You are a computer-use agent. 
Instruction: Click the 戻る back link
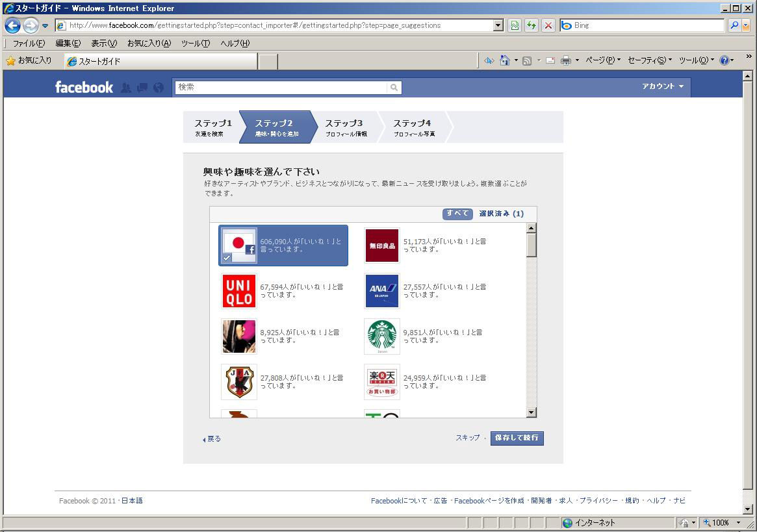coord(212,439)
